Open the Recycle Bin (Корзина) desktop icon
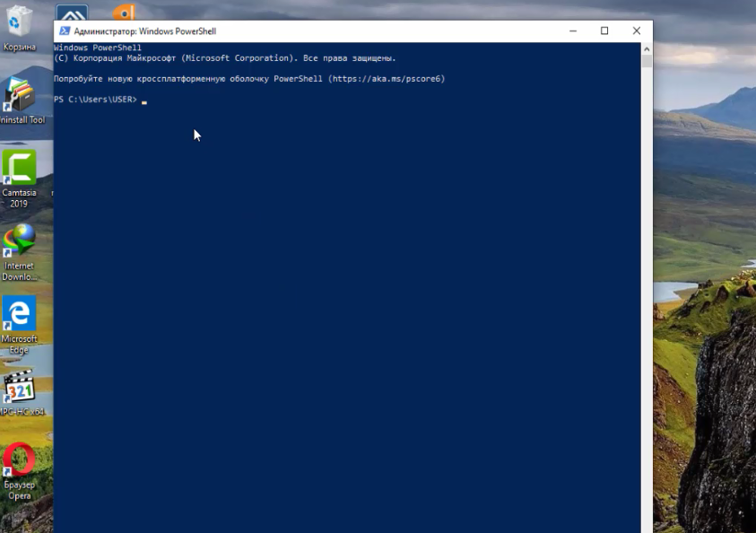The image size is (756, 533). click(x=18, y=27)
